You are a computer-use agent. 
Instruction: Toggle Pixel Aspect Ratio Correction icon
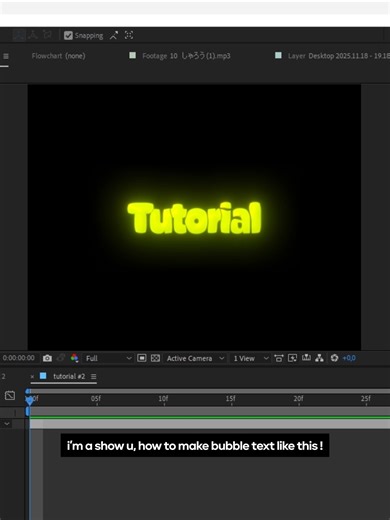tap(279, 358)
